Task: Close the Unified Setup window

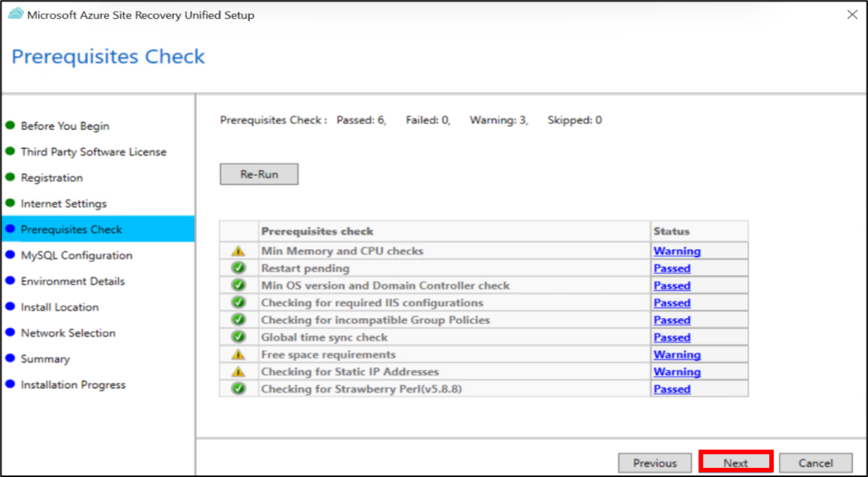Action: click(853, 15)
